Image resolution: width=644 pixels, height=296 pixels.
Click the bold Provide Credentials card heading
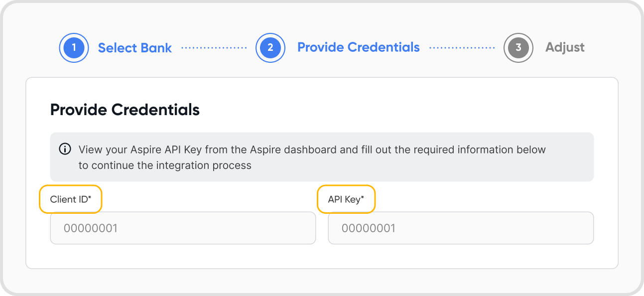tap(125, 110)
